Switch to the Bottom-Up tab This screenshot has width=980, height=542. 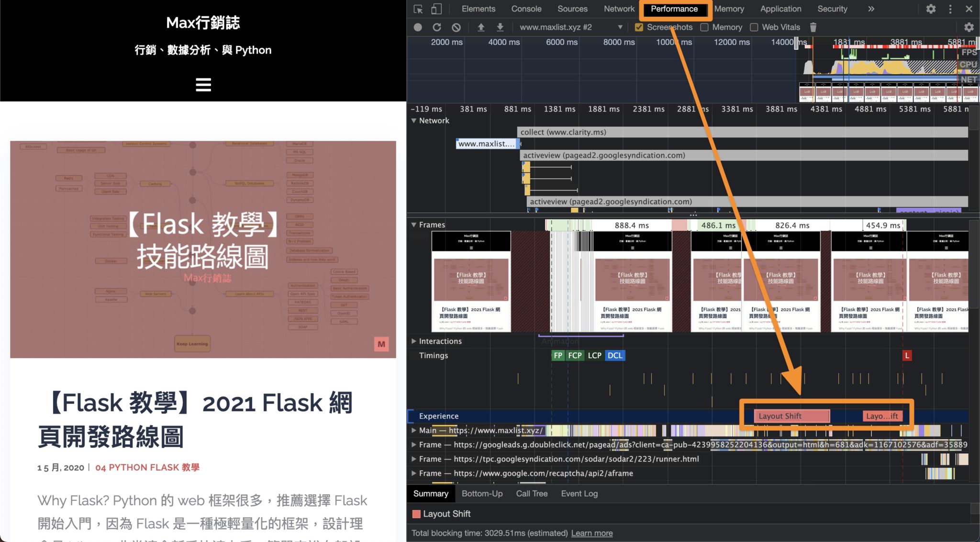pos(482,494)
